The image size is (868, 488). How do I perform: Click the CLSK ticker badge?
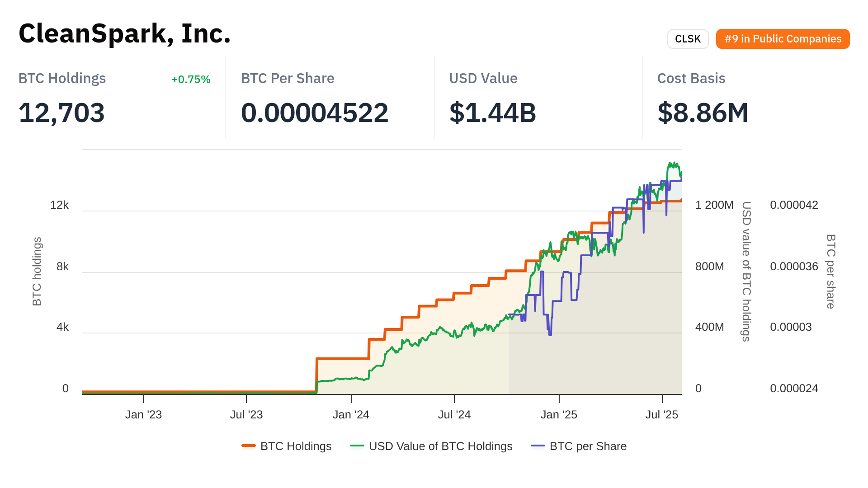(688, 39)
